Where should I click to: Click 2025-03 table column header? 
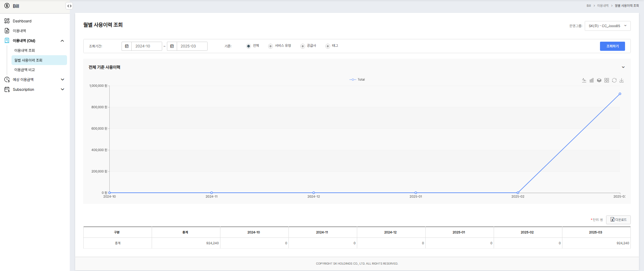(x=596, y=232)
